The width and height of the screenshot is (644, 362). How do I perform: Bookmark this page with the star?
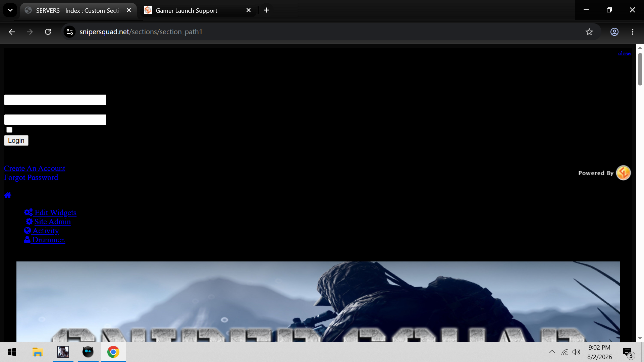point(589,32)
